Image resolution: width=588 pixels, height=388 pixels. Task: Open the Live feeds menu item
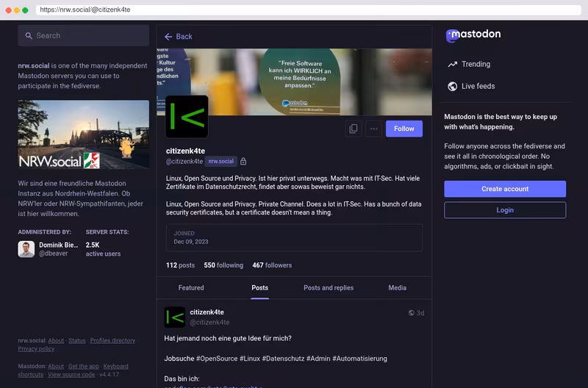pos(471,86)
